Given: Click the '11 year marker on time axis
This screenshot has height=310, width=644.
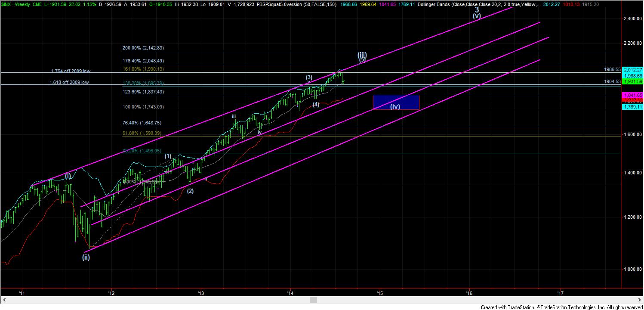Looking at the screenshot, I should [x=22, y=293].
